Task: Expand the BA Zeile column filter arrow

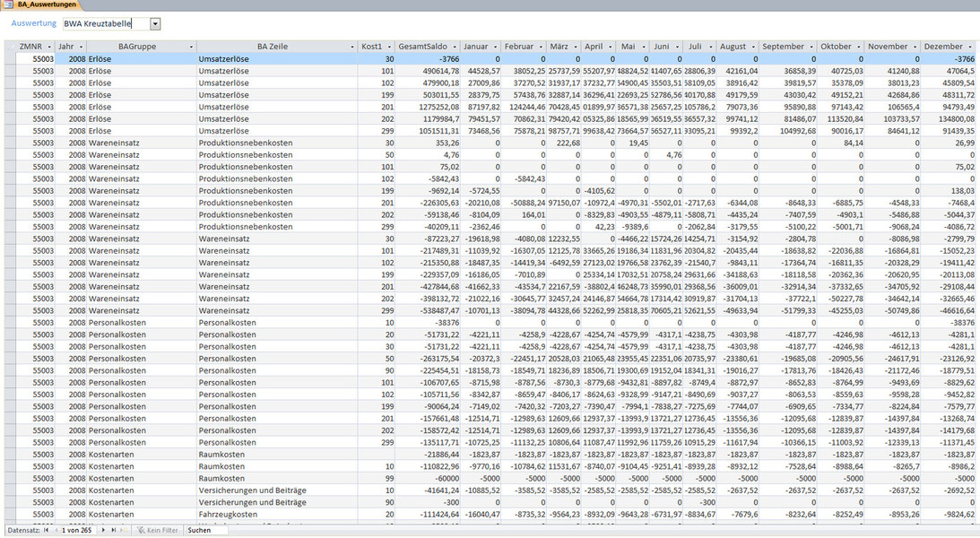Action: click(352, 47)
